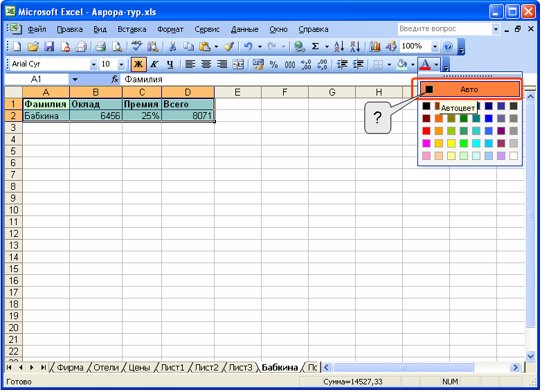
Task: Decrease decimal places icon
Action: [322, 64]
